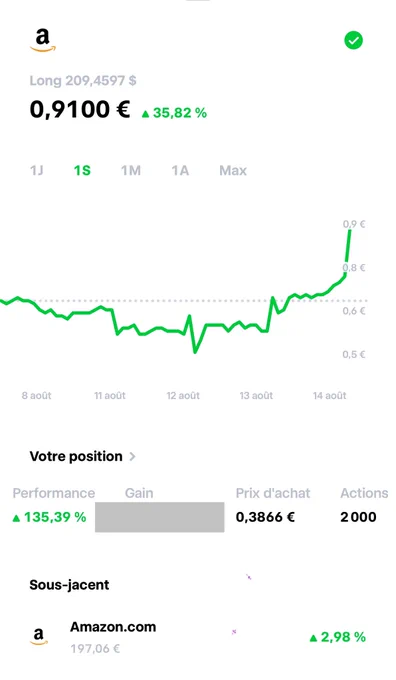Tap the small Amazon icon under Sous-jacent

39,637
